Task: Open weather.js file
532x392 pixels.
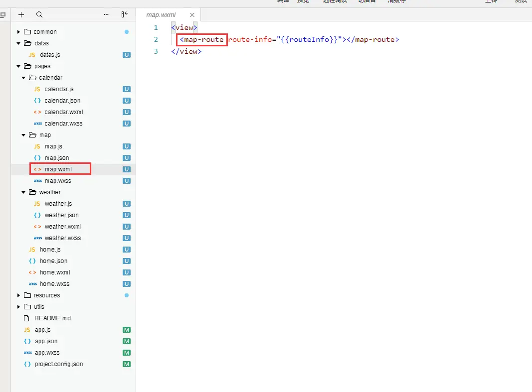Action: coord(58,204)
